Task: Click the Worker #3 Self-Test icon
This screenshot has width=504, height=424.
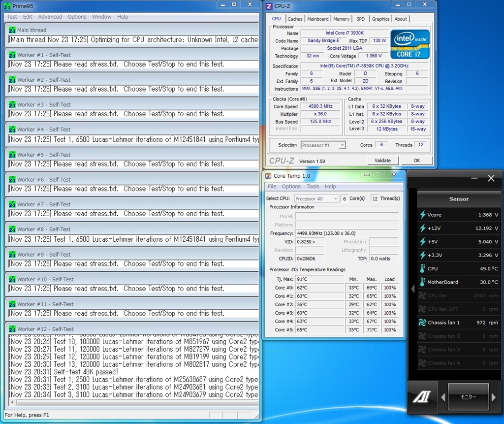Action: pyautogui.click(x=12, y=104)
